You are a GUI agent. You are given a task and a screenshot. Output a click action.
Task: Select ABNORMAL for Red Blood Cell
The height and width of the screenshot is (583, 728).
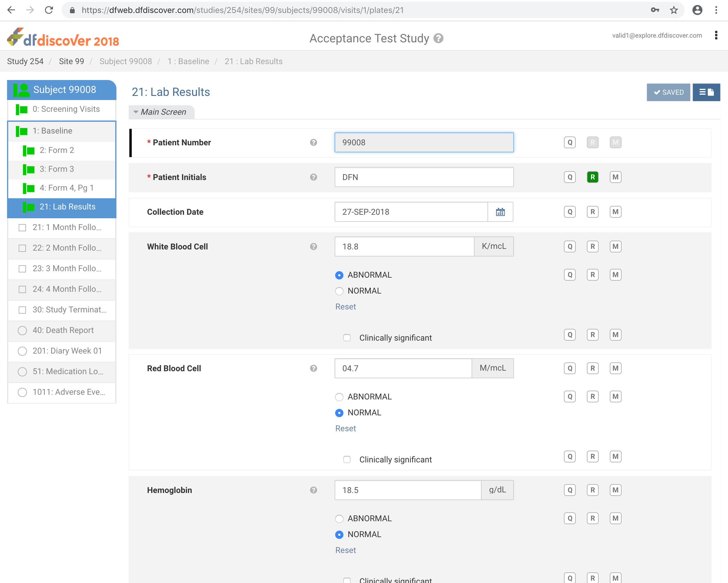point(339,397)
